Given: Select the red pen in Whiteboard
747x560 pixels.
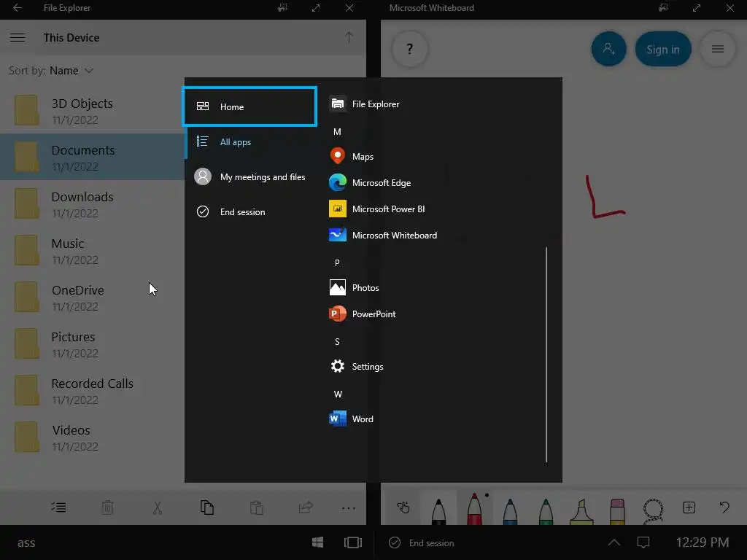Looking at the screenshot, I should pyautogui.click(x=474, y=507).
